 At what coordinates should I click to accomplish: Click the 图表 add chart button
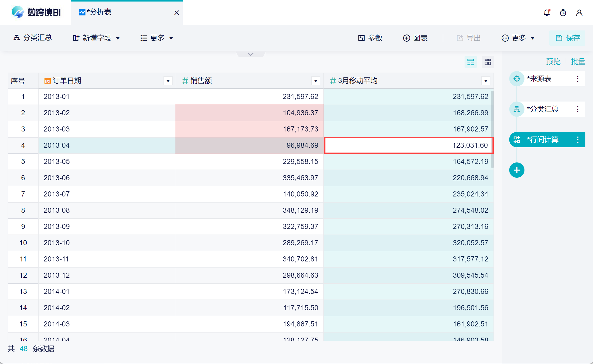pyautogui.click(x=415, y=38)
